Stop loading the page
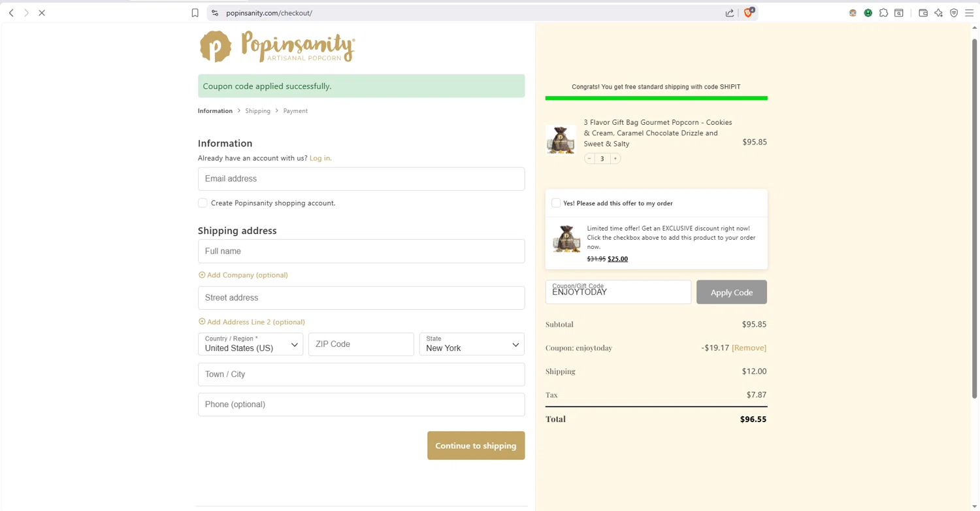 (42, 12)
